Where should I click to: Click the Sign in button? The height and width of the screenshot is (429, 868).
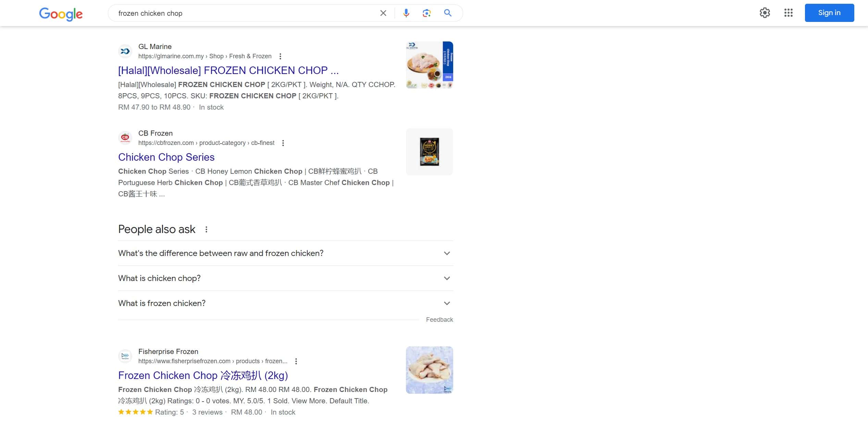829,13
